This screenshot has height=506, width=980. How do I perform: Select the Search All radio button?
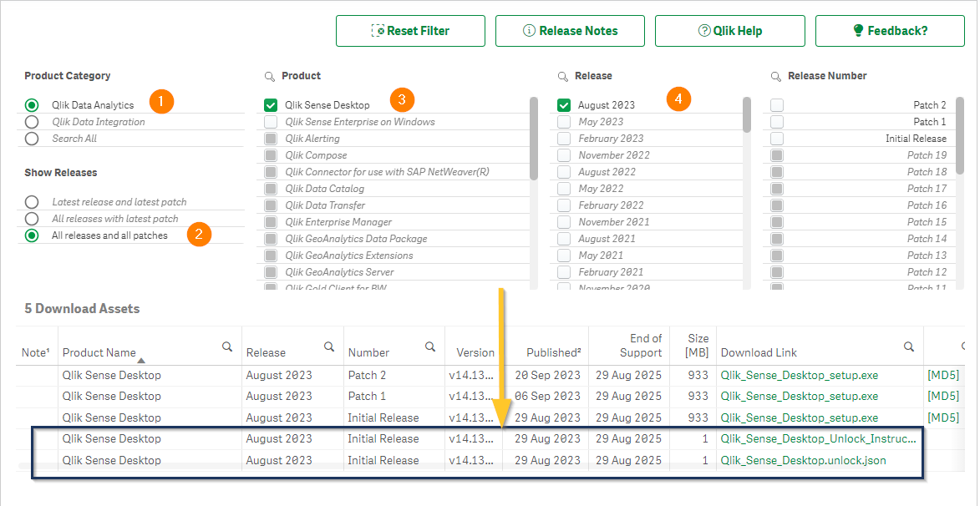32,139
